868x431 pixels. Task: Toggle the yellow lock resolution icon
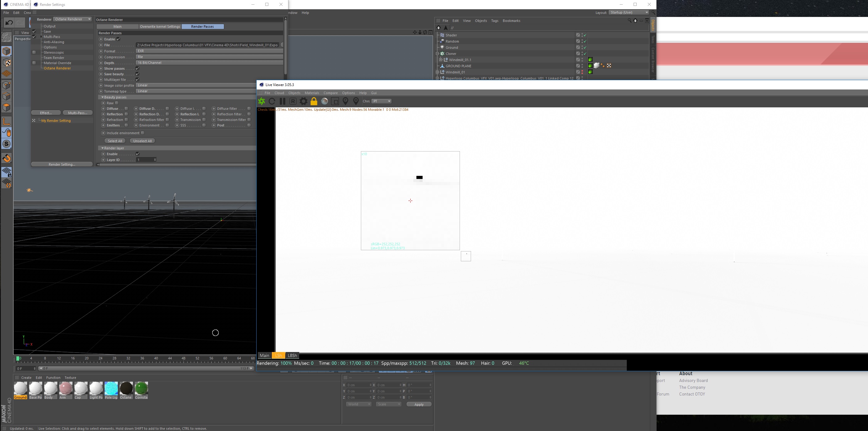(314, 101)
